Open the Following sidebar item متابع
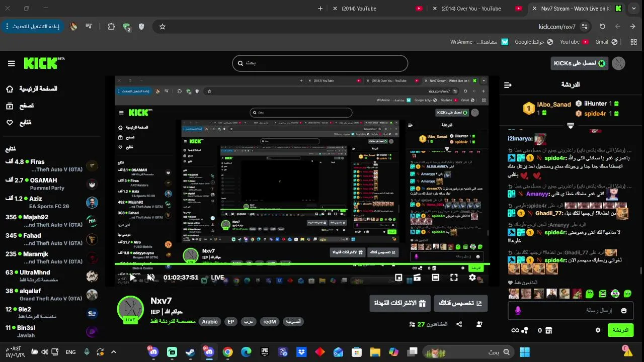Screen dimensions: 644x362 (x=18, y=122)
